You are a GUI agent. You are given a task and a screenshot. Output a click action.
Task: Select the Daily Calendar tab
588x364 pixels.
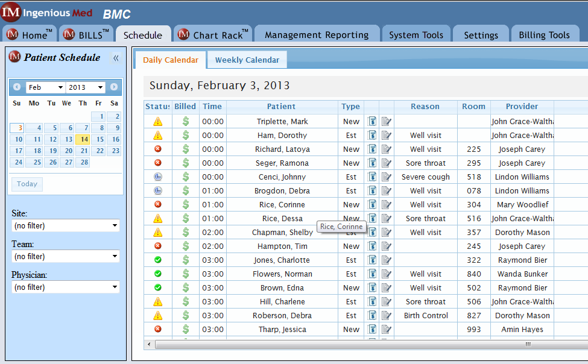[x=171, y=60]
